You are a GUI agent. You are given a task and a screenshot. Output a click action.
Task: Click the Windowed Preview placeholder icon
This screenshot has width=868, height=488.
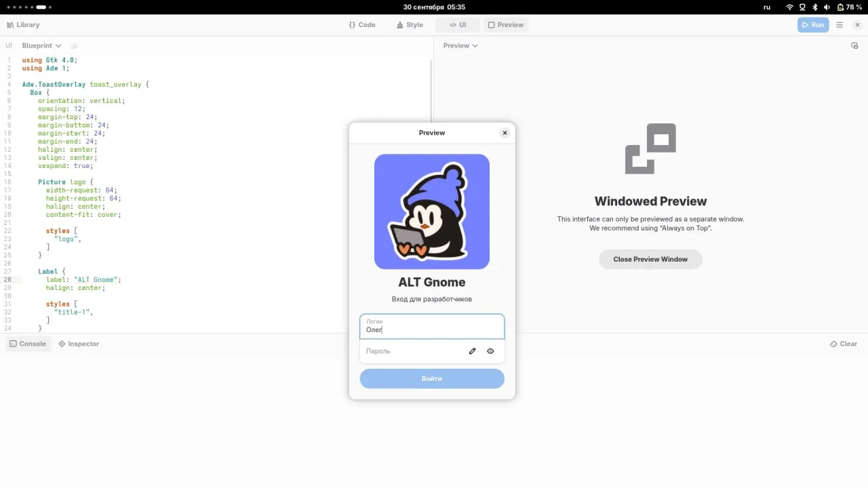650,148
